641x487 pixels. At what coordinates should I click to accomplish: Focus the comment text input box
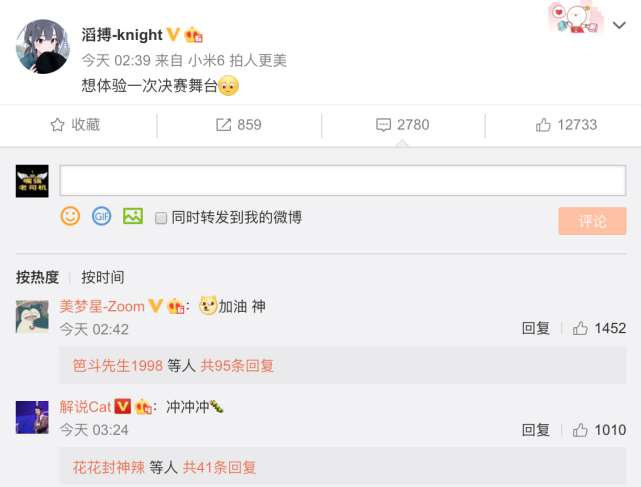click(343, 180)
